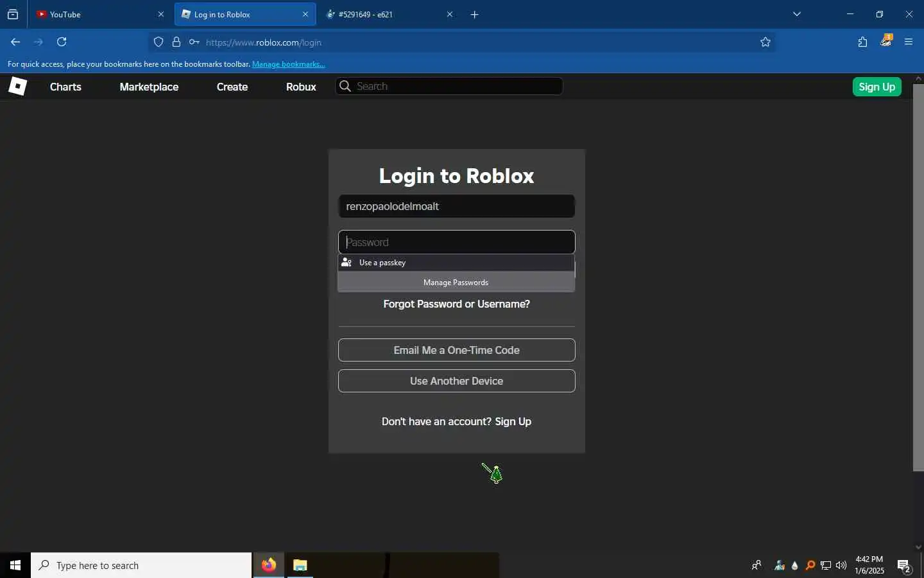
Task: Click Email Me a One-Time Code
Action: click(x=457, y=350)
